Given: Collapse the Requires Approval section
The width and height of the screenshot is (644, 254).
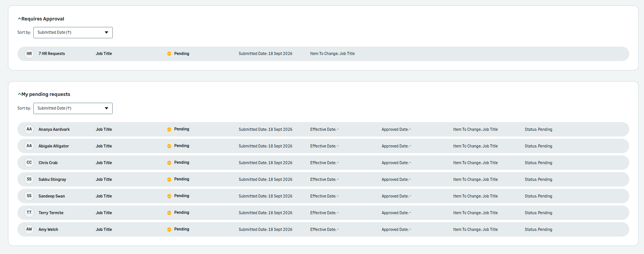Looking at the screenshot, I should coord(19,19).
